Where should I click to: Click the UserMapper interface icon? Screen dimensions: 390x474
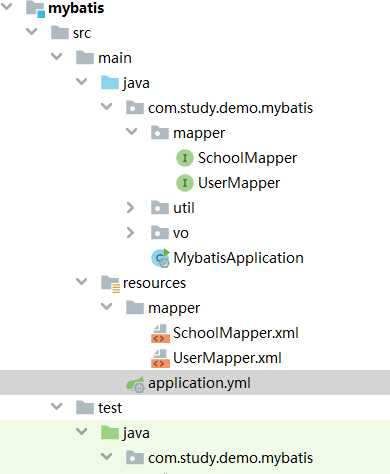pos(185,183)
